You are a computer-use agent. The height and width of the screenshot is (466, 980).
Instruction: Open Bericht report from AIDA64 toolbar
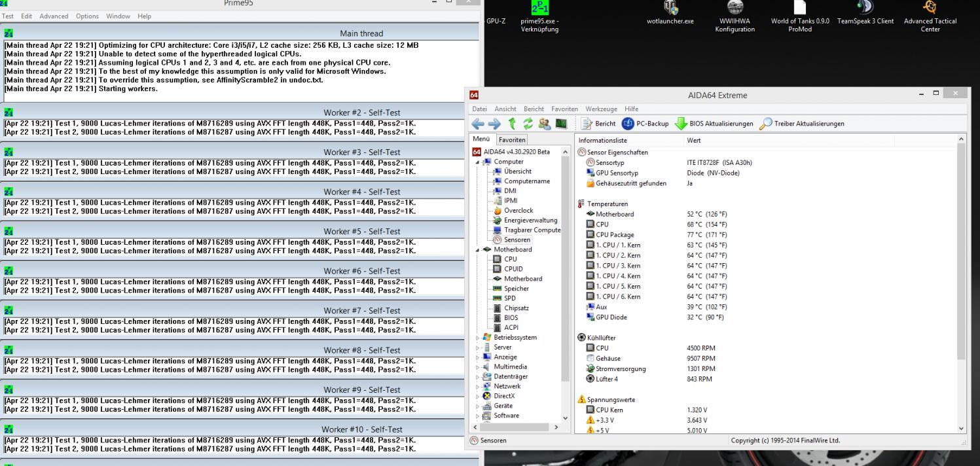tap(598, 124)
